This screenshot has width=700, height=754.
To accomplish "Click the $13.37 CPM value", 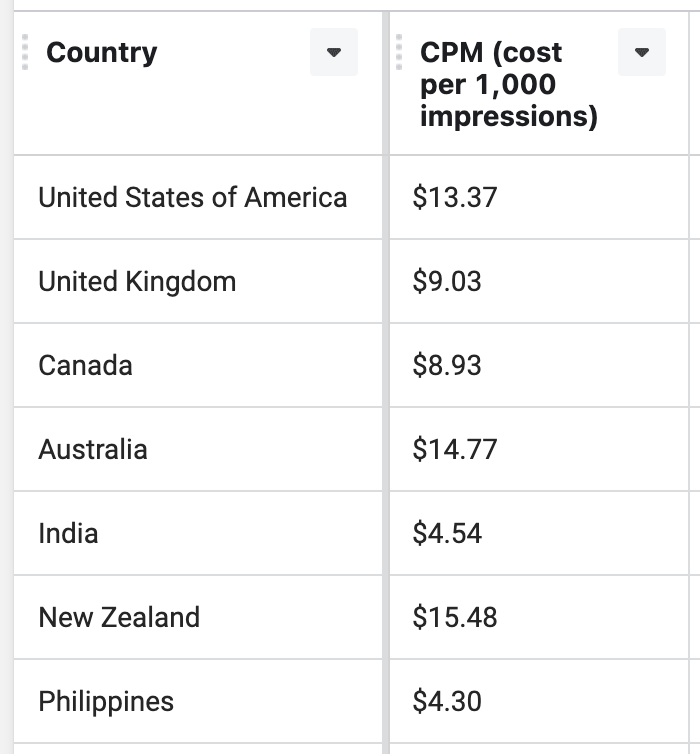I will click(x=455, y=197).
